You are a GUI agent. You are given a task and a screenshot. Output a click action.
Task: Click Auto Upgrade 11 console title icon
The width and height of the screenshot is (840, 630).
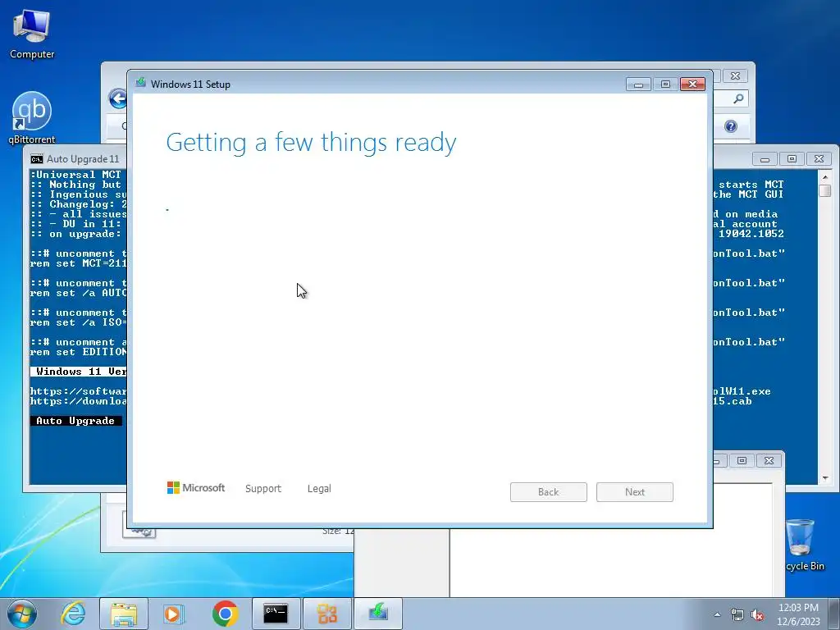[x=36, y=159]
